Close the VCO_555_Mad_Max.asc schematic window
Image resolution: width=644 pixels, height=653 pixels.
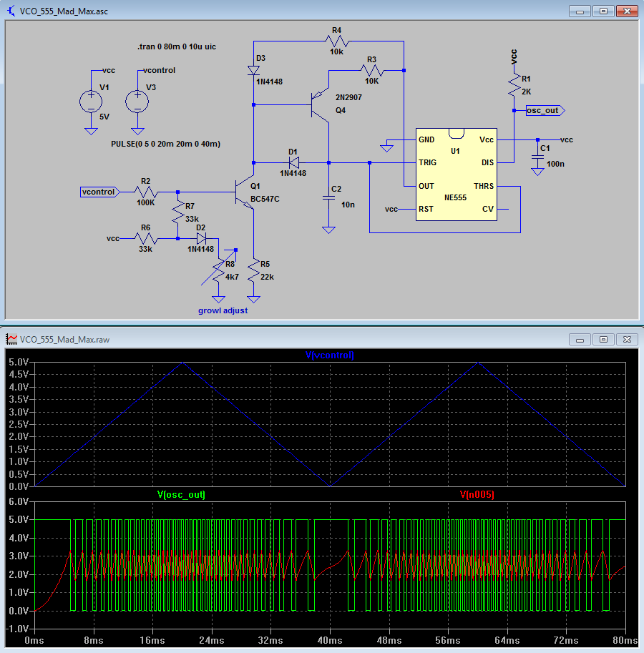tap(627, 11)
